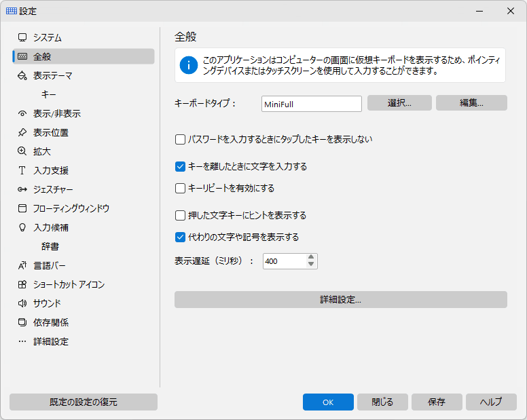Uncheck 代わりの文字や記号を表示する
This screenshot has height=420, width=527.
tap(180, 237)
